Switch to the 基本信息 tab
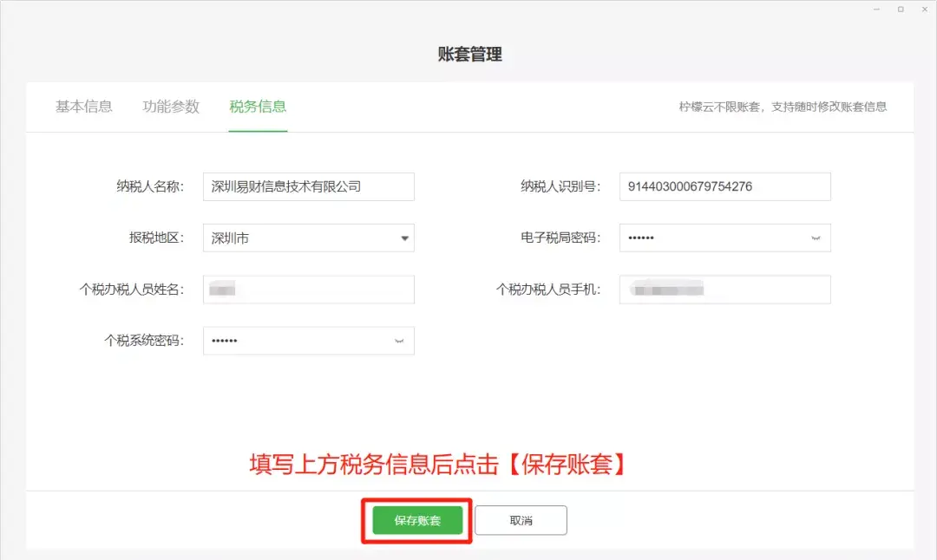 (83, 107)
